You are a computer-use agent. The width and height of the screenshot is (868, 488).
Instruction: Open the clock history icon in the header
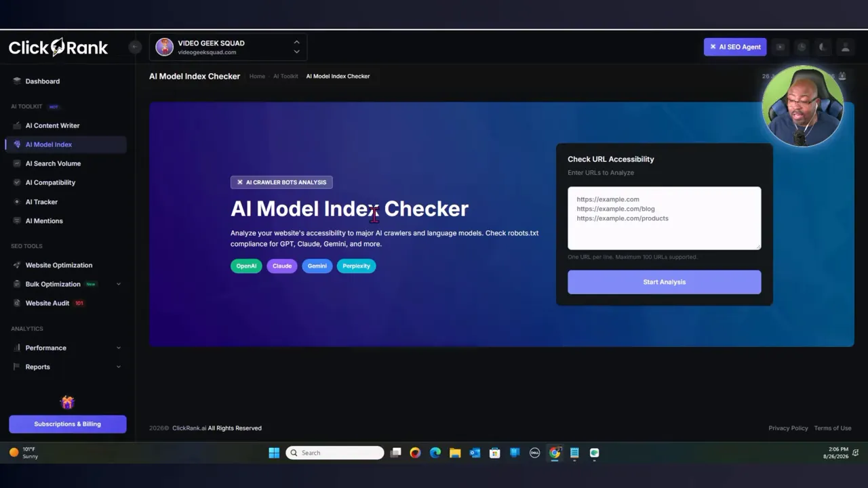pyautogui.click(x=802, y=47)
